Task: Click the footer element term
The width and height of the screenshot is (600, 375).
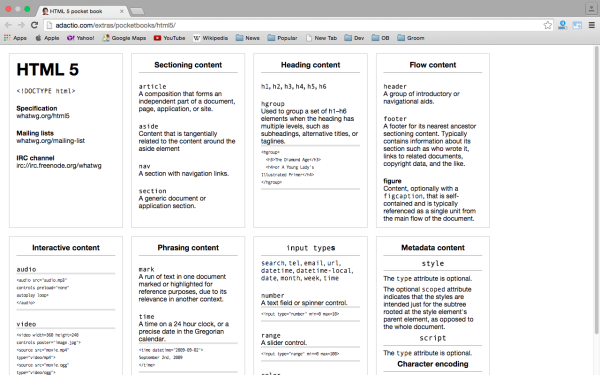Action: [x=395, y=119]
